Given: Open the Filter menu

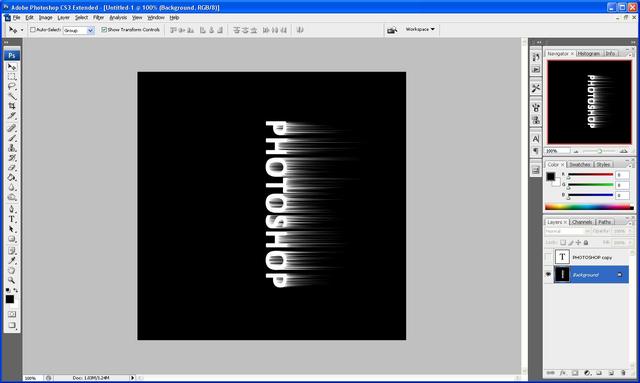Looking at the screenshot, I should (x=98, y=18).
